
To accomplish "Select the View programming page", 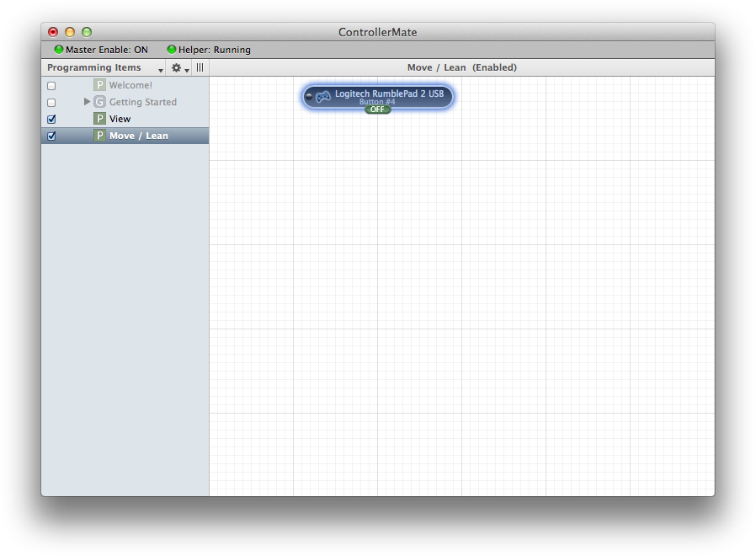I will (120, 119).
